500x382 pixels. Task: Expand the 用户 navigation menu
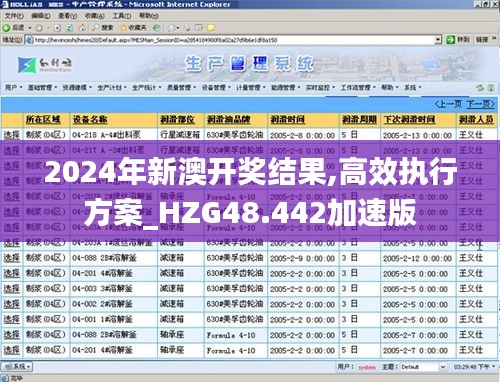(x=13, y=88)
